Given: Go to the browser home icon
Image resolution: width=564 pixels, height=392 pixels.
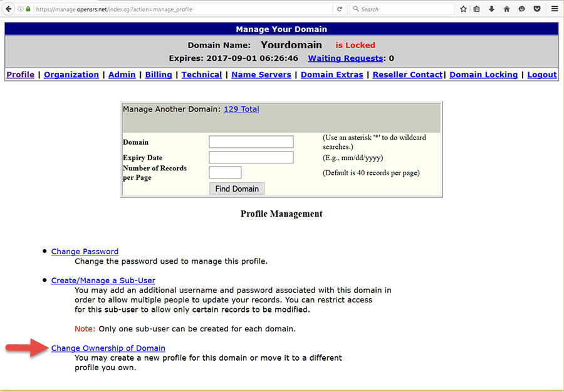Looking at the screenshot, I should tap(507, 9).
